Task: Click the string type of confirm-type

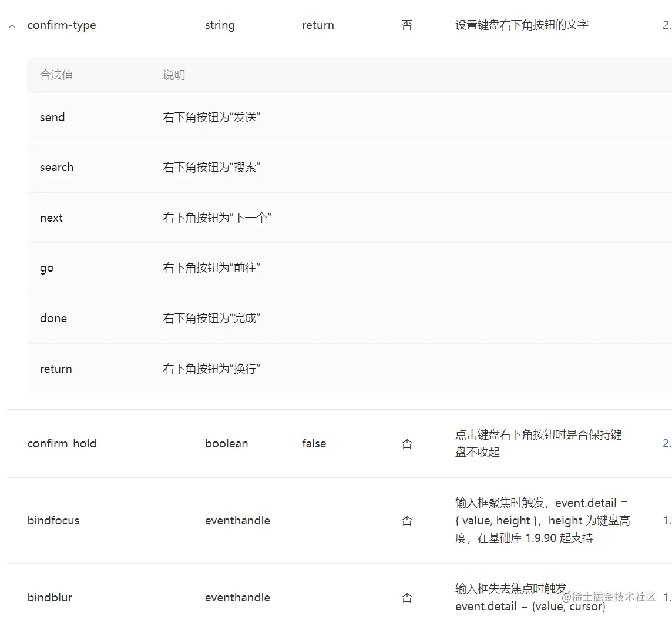Action: [x=220, y=25]
